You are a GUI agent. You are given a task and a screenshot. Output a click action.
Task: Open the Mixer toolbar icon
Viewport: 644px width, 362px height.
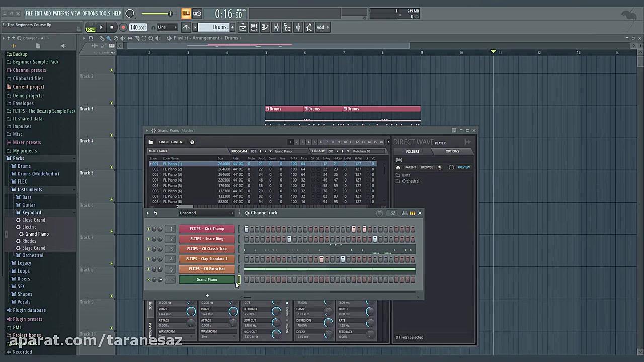coord(276,27)
